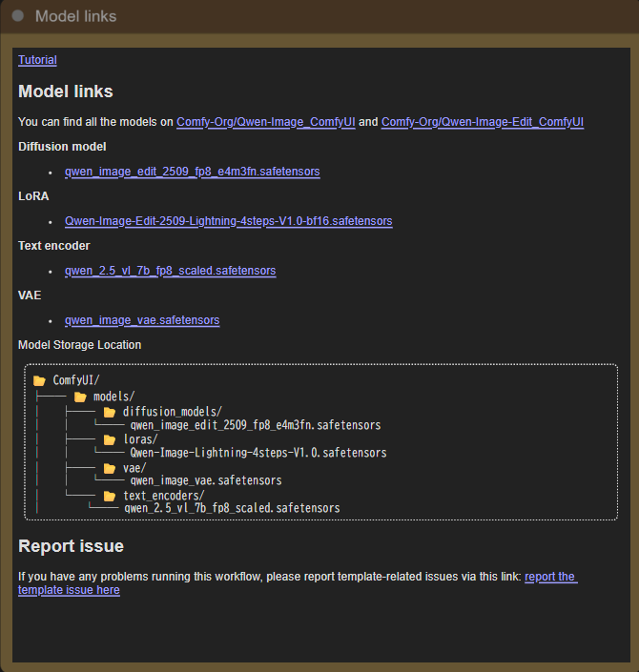Click 'models/' text in the tree
The image size is (639, 672).
(114, 397)
